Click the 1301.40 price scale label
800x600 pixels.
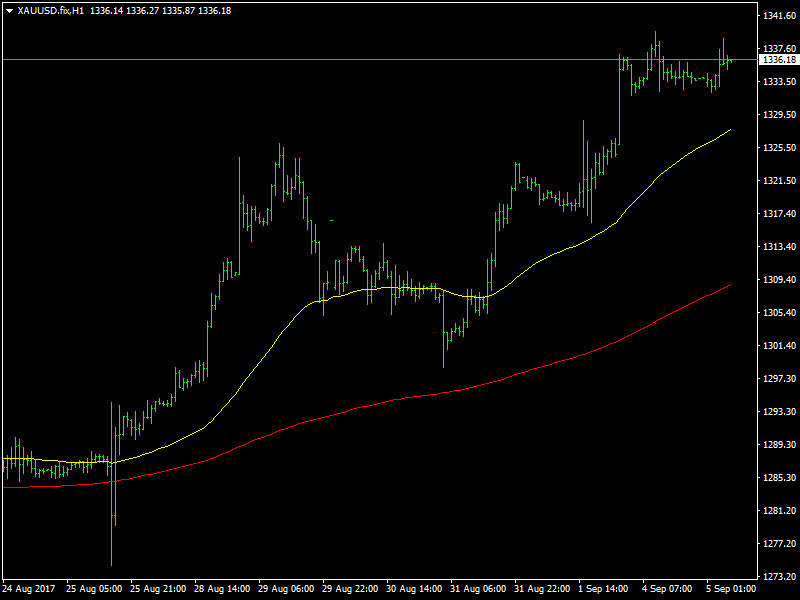coord(779,346)
